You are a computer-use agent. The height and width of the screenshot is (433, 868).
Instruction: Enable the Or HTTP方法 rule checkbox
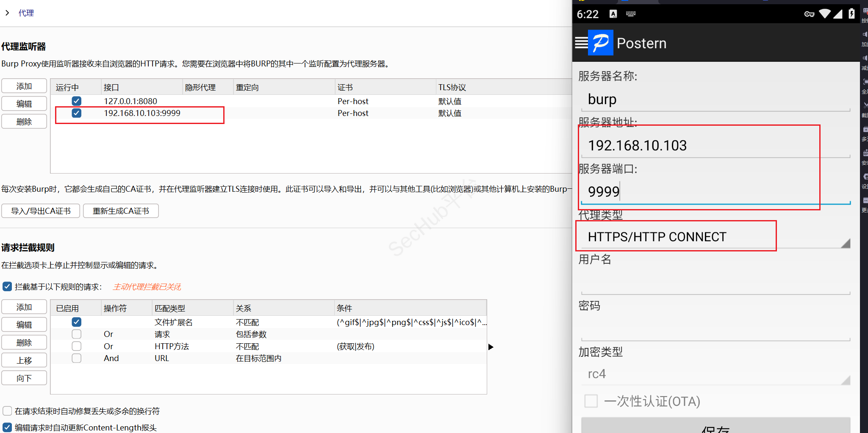(x=77, y=346)
